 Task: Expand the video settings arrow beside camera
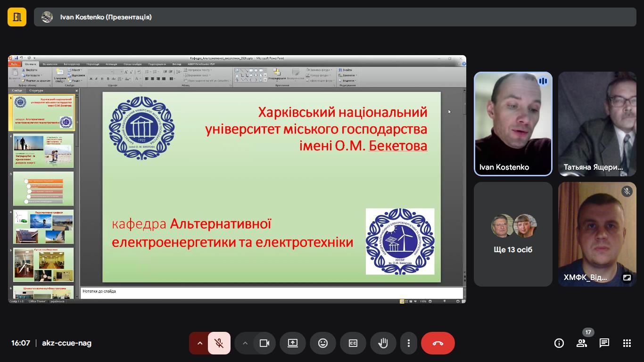point(245,343)
